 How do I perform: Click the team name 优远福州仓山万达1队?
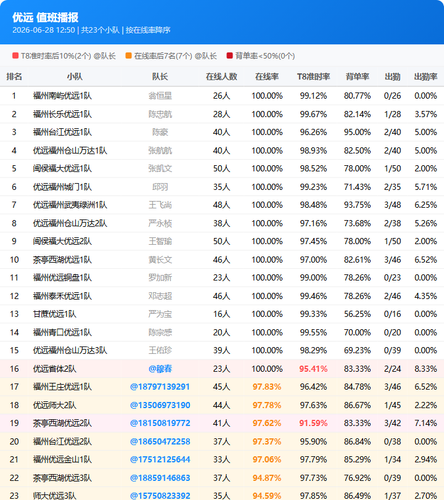click(x=70, y=150)
